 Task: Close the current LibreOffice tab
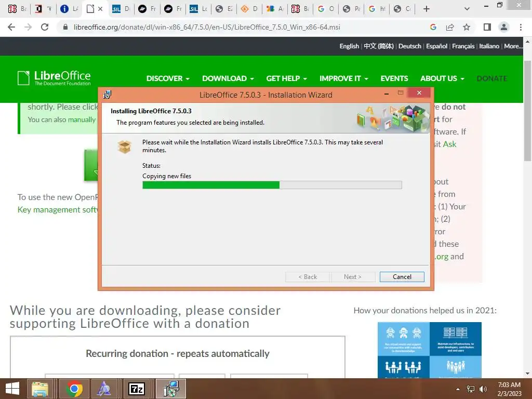[x=100, y=9]
